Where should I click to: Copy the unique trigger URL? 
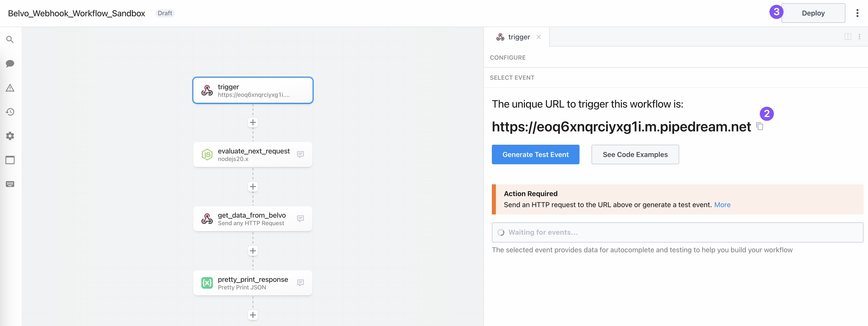point(760,127)
